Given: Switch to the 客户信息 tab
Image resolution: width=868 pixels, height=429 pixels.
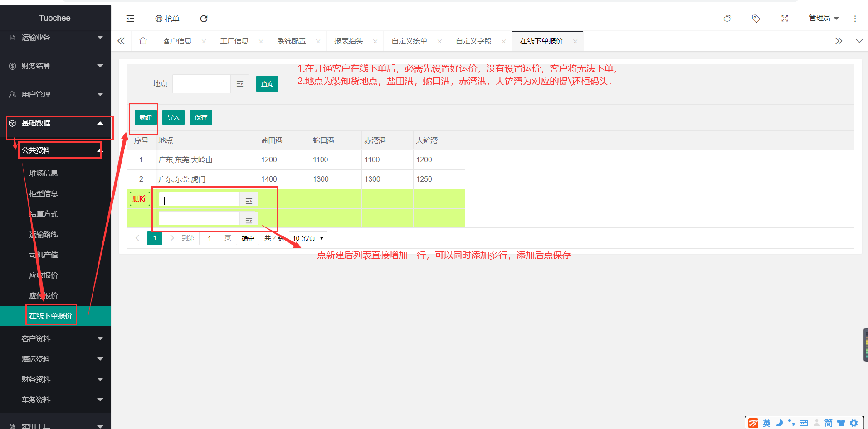Looking at the screenshot, I should coord(177,41).
